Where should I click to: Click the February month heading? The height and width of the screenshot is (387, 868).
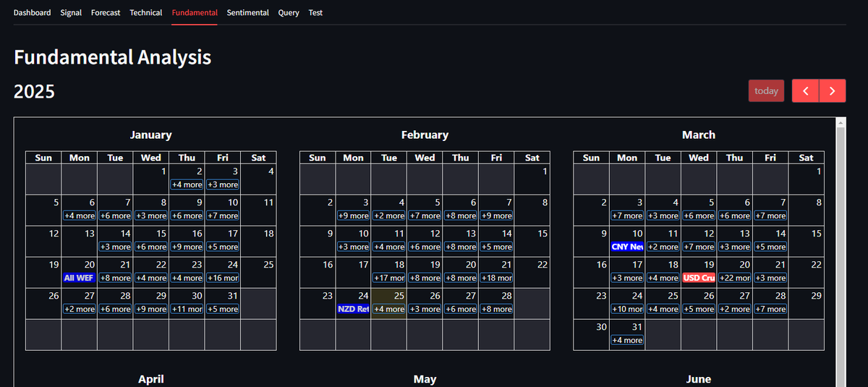pos(425,135)
